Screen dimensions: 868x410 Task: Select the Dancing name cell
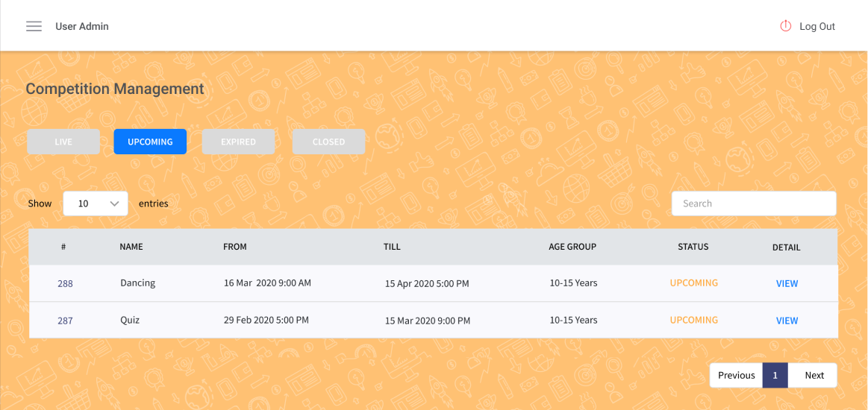(x=137, y=283)
